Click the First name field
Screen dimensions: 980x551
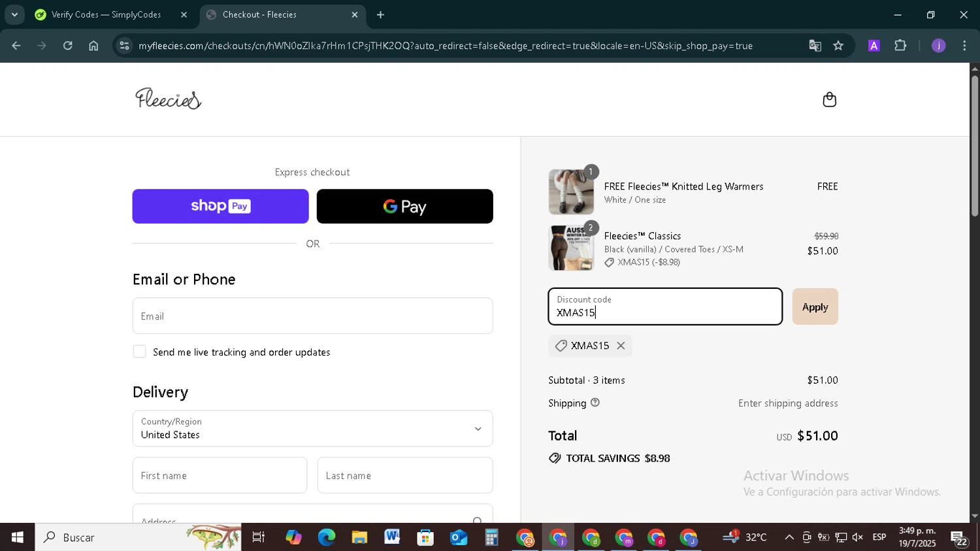[x=220, y=475]
